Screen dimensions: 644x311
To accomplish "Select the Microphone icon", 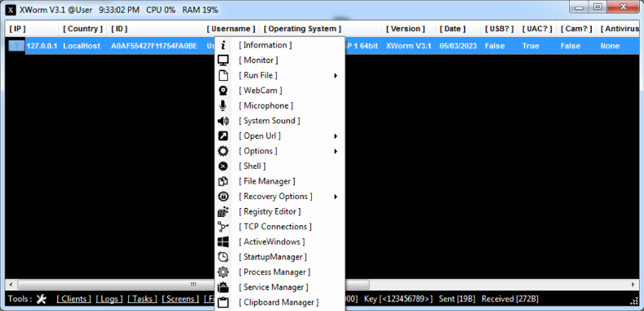I will tap(223, 105).
